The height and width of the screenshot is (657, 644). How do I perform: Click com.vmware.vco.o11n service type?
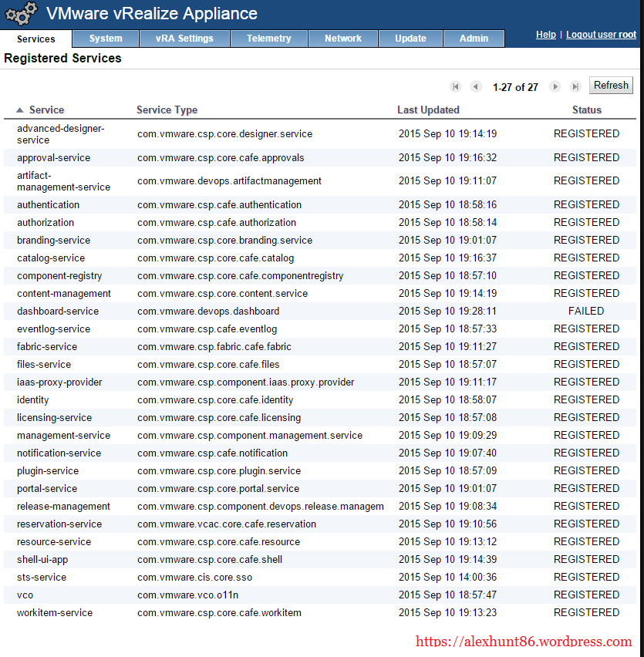[187, 595]
